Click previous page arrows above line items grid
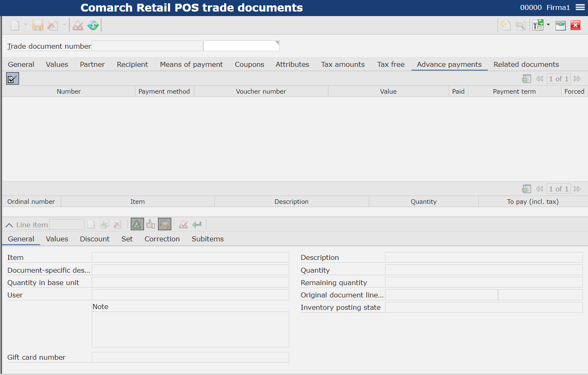 (539, 189)
